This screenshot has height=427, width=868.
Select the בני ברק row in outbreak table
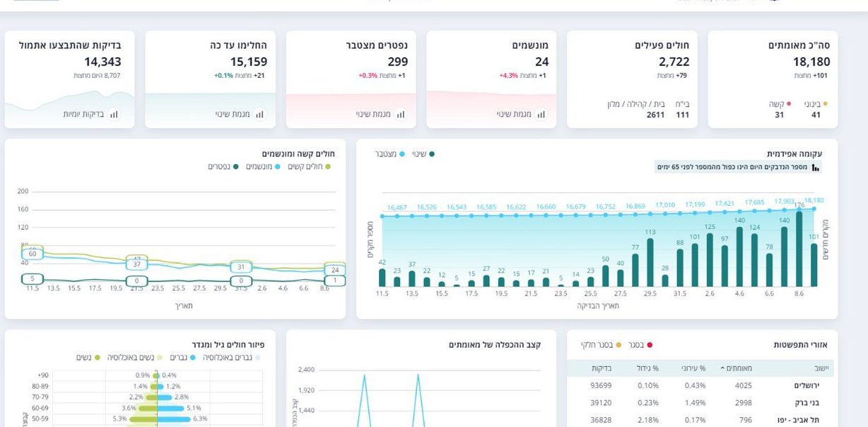click(x=700, y=402)
